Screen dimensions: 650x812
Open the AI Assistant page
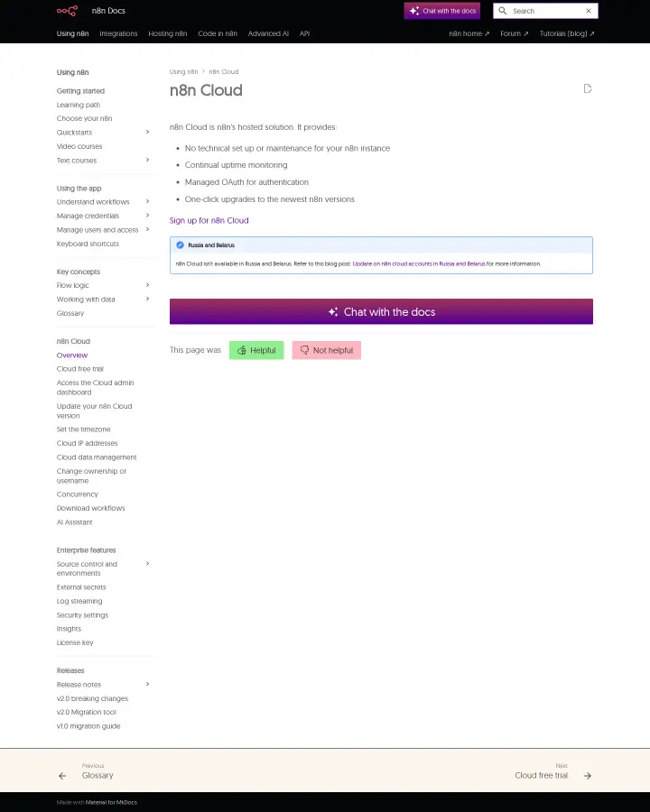(x=74, y=522)
